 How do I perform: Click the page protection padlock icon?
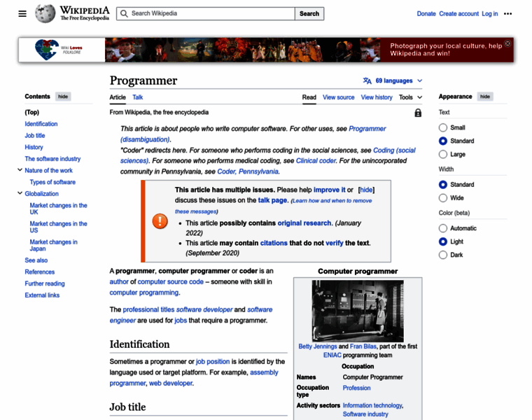pyautogui.click(x=418, y=113)
